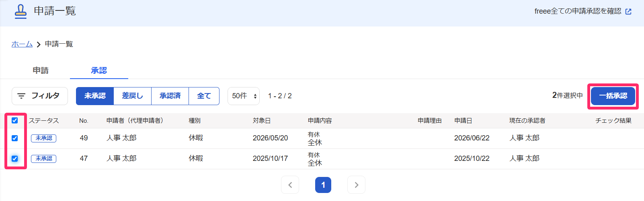Viewport: 644px width, 201px height.
Task: Click request number 47 cell
Action: pyautogui.click(x=84, y=158)
